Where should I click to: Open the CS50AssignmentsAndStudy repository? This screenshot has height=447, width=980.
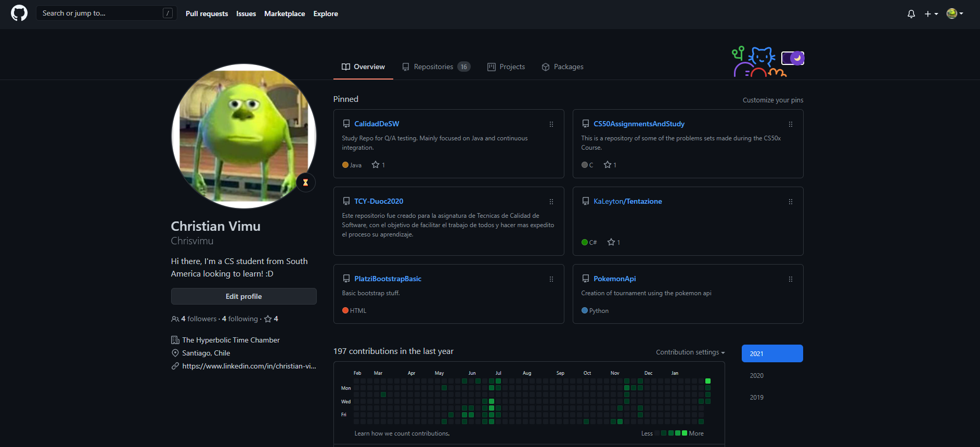pos(639,124)
